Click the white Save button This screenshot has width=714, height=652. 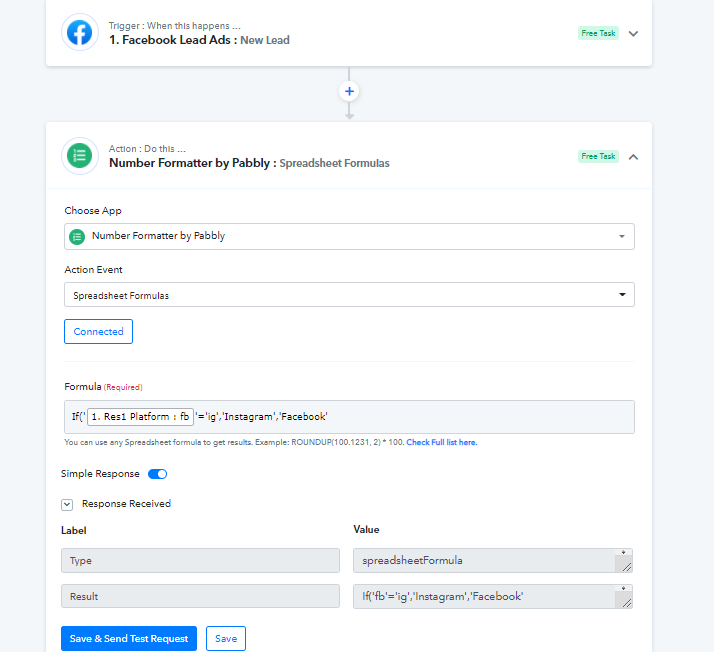click(226, 638)
